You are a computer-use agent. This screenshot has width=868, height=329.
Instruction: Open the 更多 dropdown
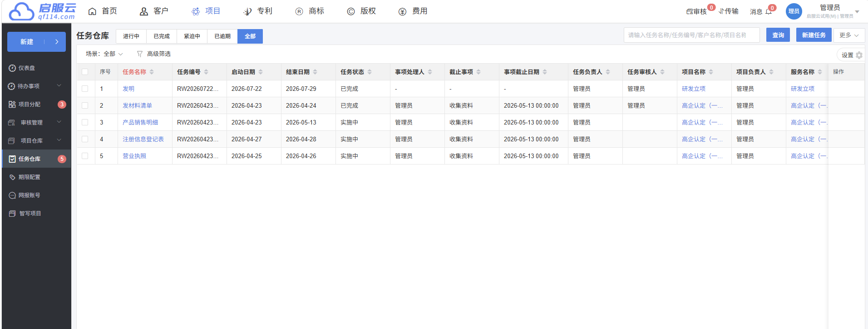[x=849, y=35]
